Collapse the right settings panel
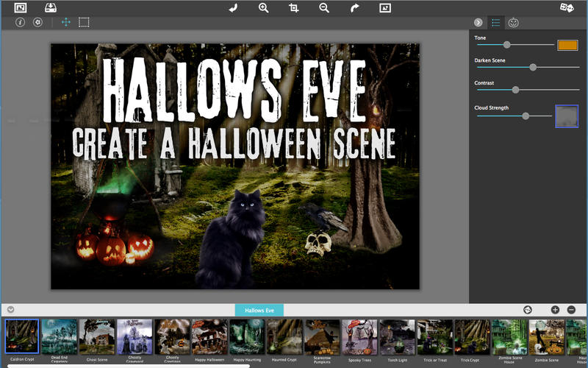This screenshot has height=368, width=588. [x=478, y=23]
